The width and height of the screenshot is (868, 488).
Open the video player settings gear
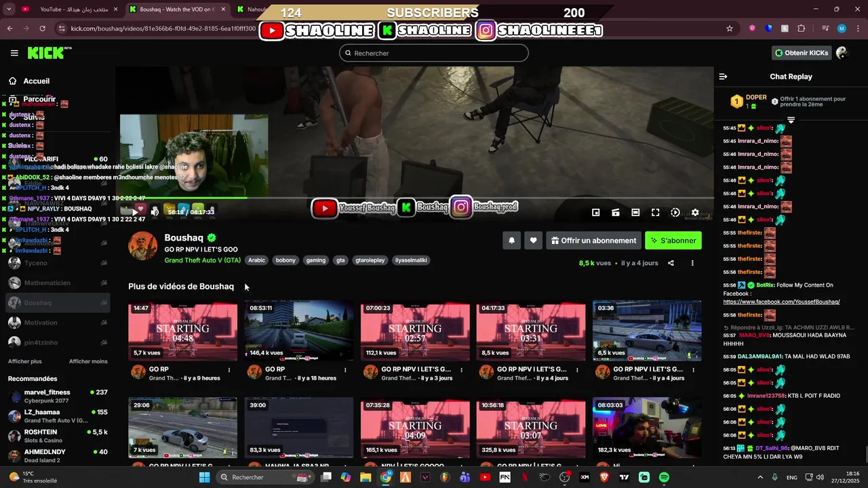click(x=695, y=212)
